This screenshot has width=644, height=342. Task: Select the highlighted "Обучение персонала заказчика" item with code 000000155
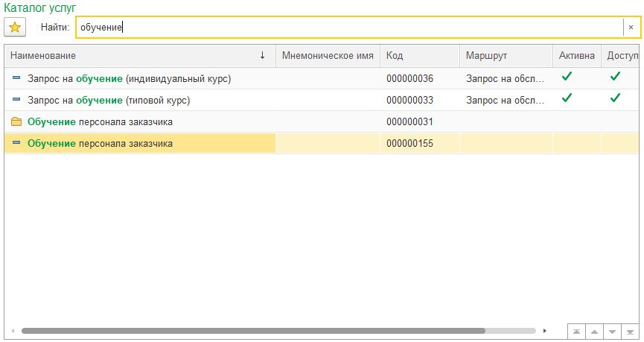[321, 144]
